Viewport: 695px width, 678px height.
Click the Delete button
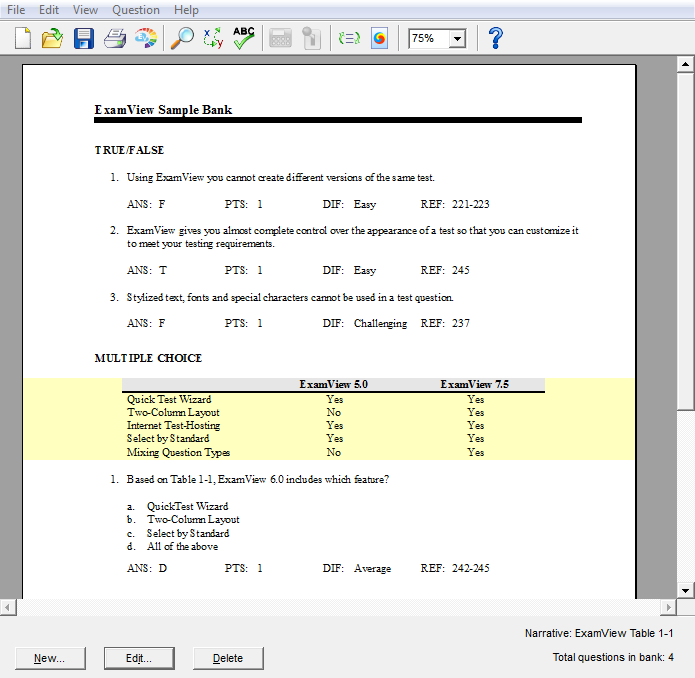228,658
